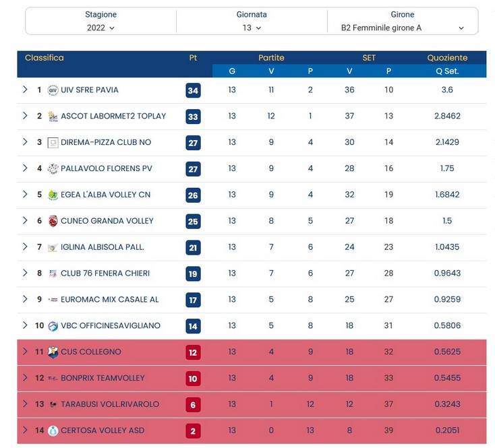Viewport: 495px width, 448px height.
Task: Expand the ASCOT LABORMET2 TOPLAY row
Action: (x=25, y=116)
